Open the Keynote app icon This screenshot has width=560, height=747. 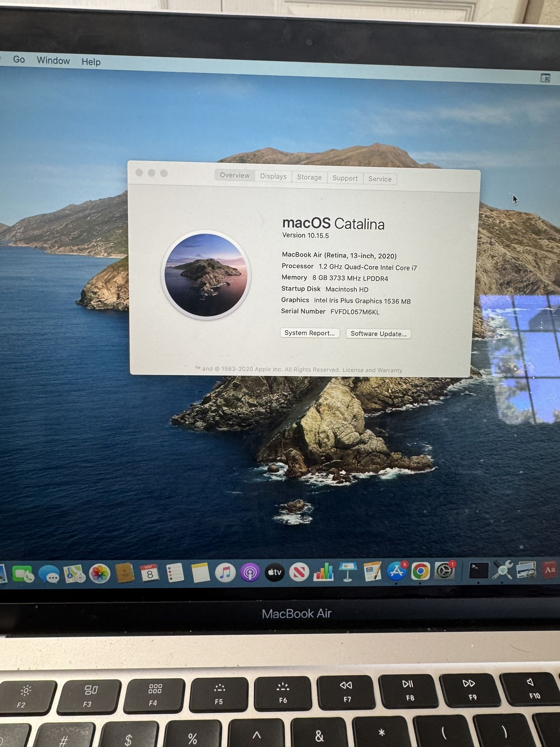348,572
